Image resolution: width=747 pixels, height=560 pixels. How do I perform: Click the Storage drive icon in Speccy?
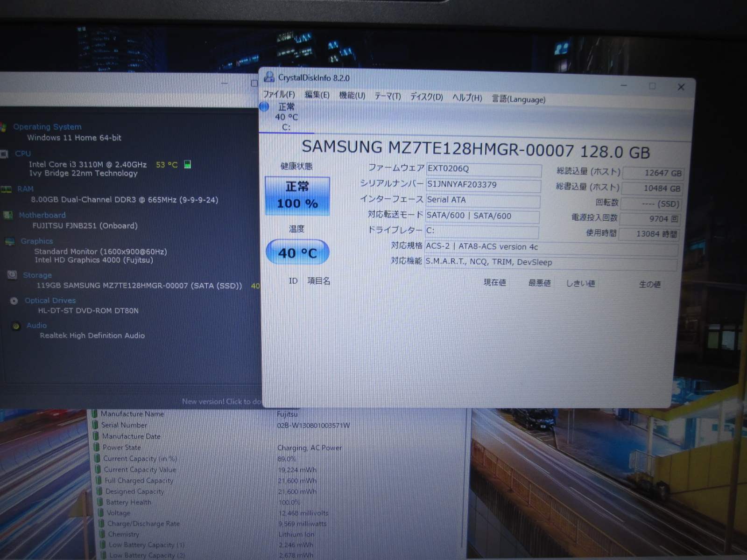12,275
